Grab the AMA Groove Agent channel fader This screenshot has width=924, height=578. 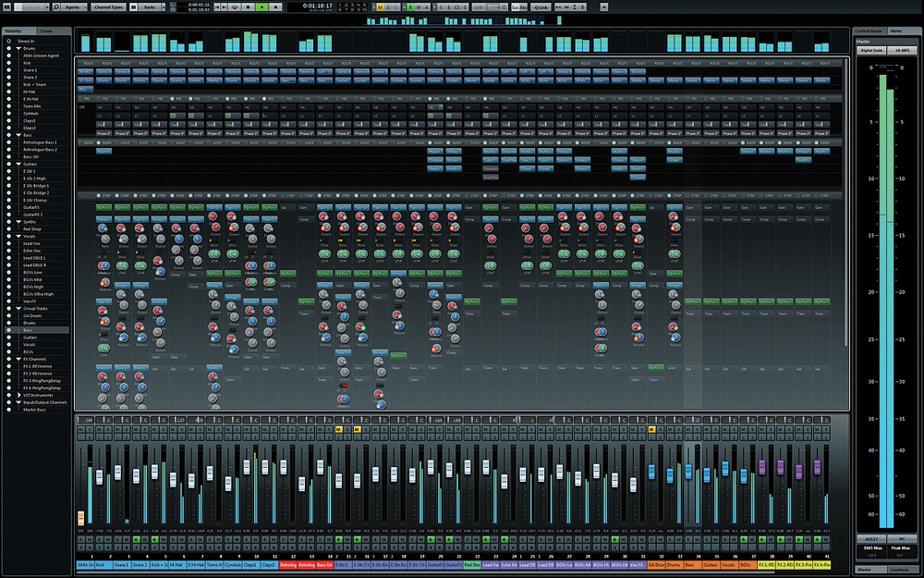point(80,518)
